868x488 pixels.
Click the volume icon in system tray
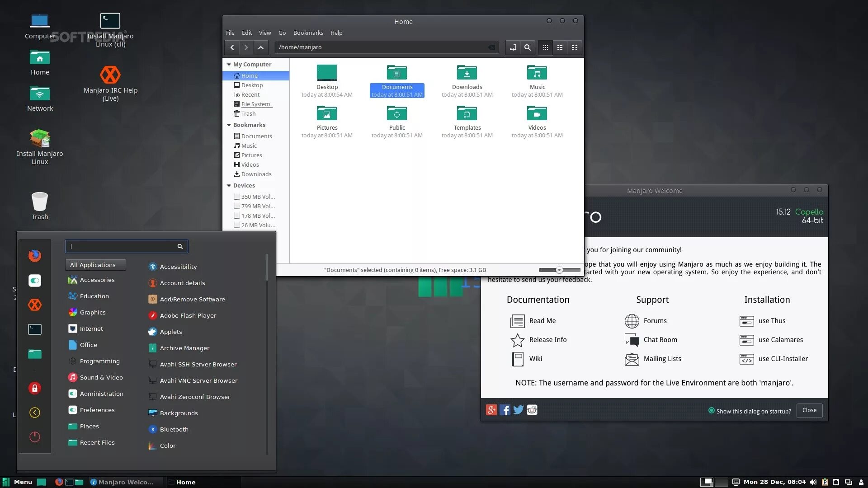(813, 482)
